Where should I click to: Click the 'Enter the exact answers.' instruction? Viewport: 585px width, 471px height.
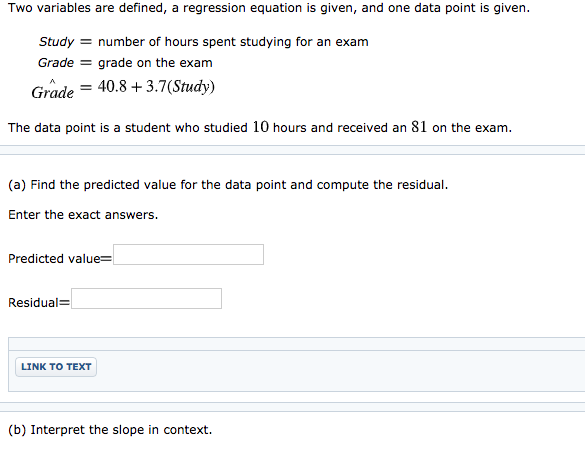point(83,215)
